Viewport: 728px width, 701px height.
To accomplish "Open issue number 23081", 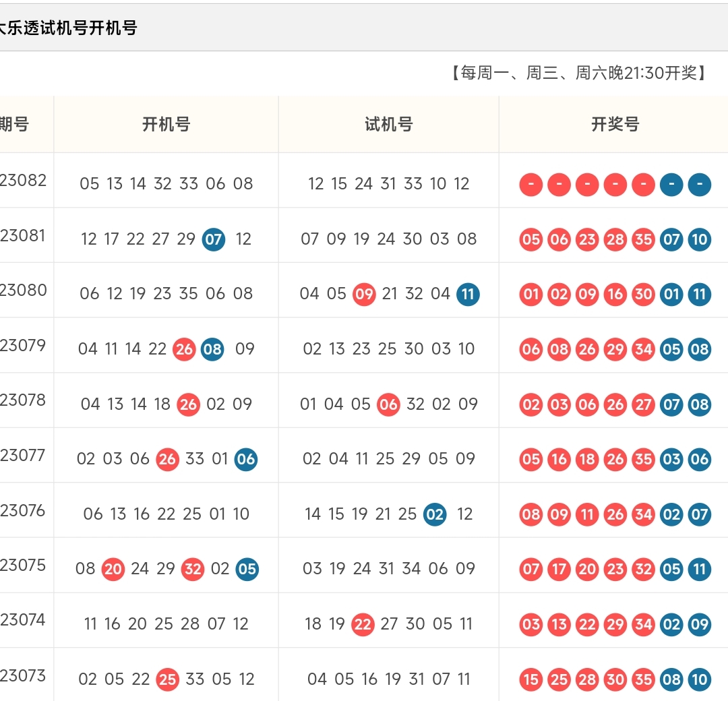I will click(x=23, y=235).
